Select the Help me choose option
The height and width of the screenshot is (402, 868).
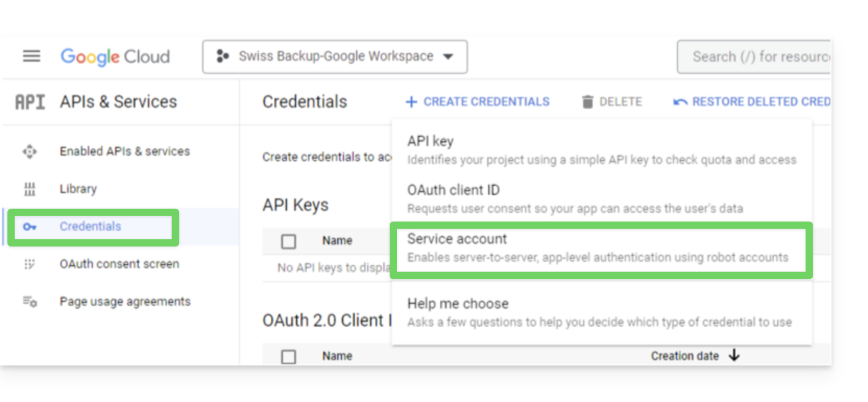[601, 313]
